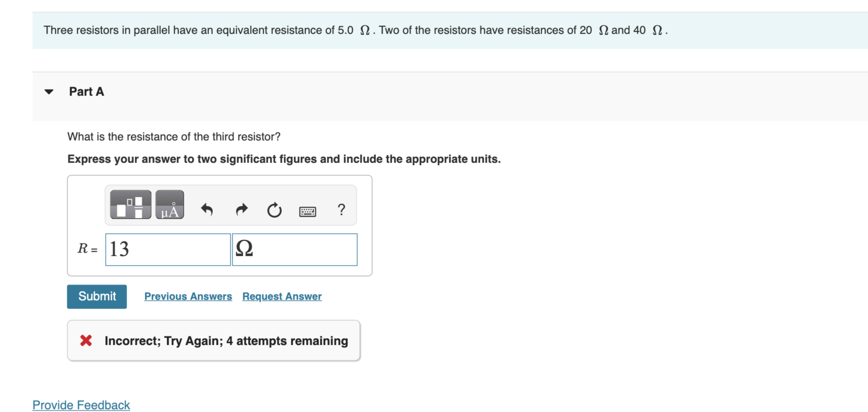Collapse the Part A section triangle
The width and height of the screenshot is (868, 412).
(x=49, y=92)
